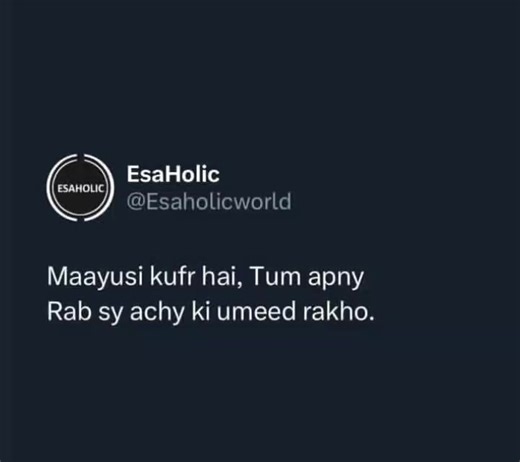Click the word Rab in the tweet
The height and width of the screenshot is (462, 520).
tap(69, 311)
